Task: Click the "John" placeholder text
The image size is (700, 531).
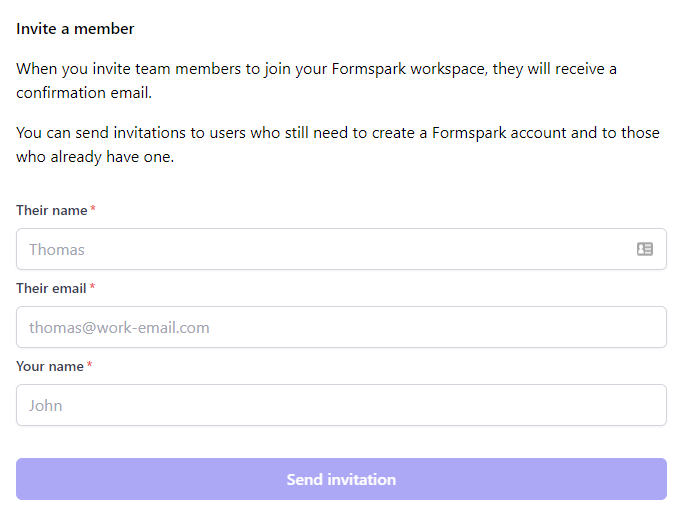Action: [46, 406]
